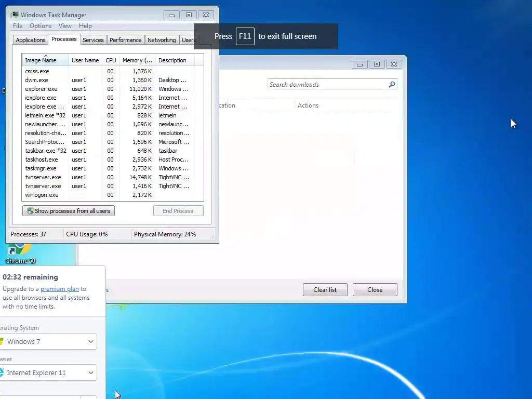This screenshot has height=399, width=532.
Task: Open Options menu in Task Manager
Action: coord(41,26)
